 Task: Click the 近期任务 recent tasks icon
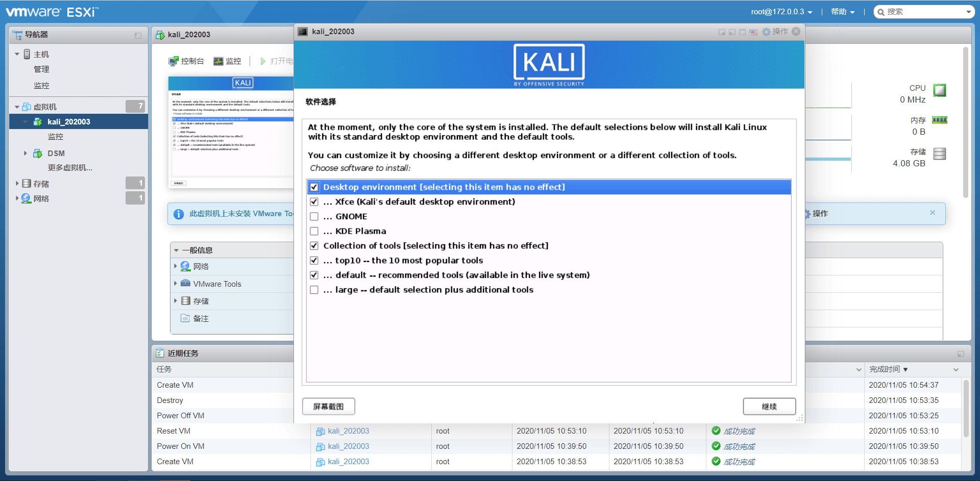(x=160, y=353)
